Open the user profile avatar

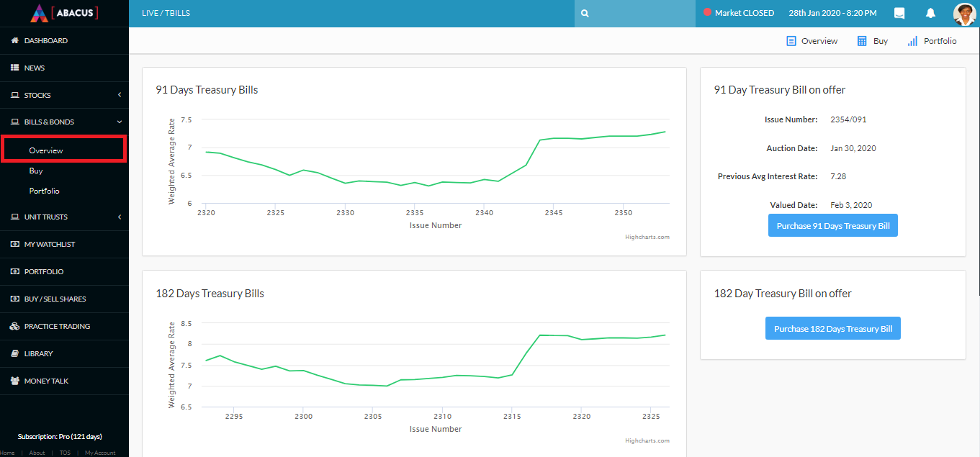963,13
